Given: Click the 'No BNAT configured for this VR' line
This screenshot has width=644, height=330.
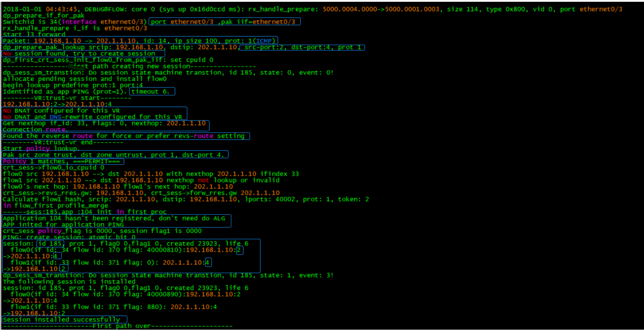Looking at the screenshot, I should click(x=61, y=110).
